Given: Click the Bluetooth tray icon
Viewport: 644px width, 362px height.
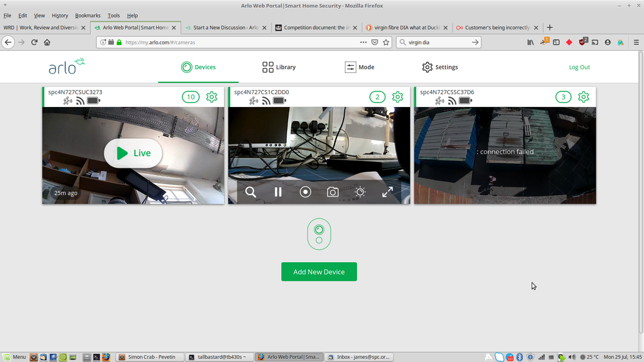Looking at the screenshot, I should (519, 357).
